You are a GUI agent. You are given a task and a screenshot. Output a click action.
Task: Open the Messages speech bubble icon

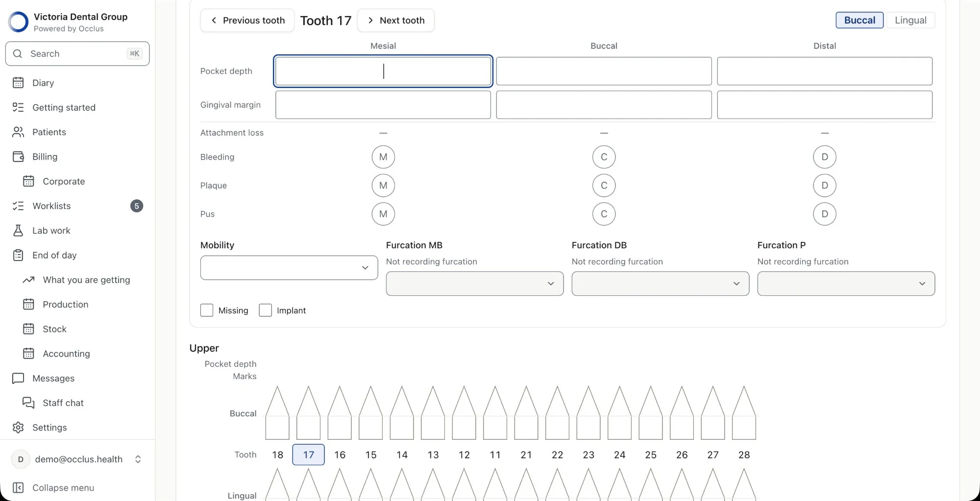coord(18,378)
